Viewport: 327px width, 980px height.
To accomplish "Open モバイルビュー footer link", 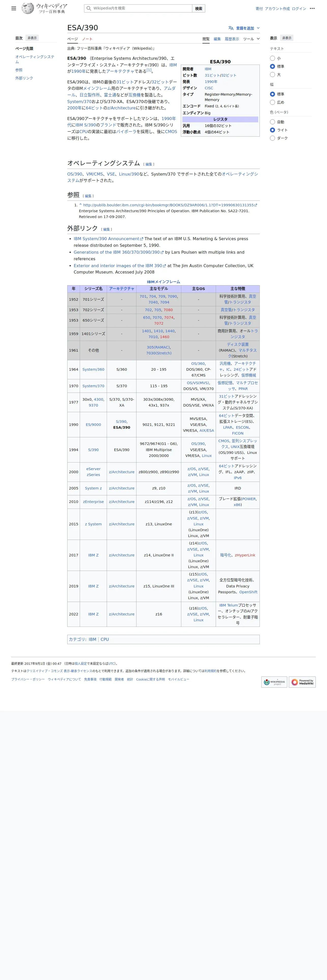I will 179,680.
